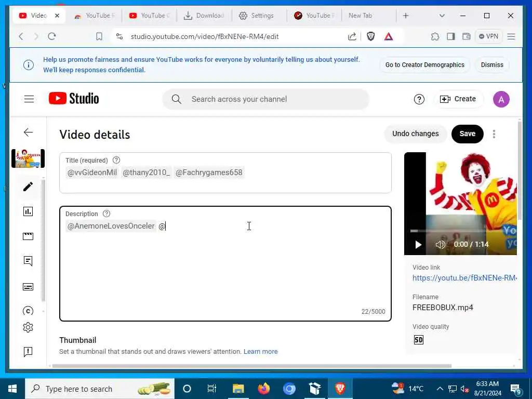Open the YouTube Studio hamburger menu
The height and width of the screenshot is (399, 532).
click(x=29, y=99)
